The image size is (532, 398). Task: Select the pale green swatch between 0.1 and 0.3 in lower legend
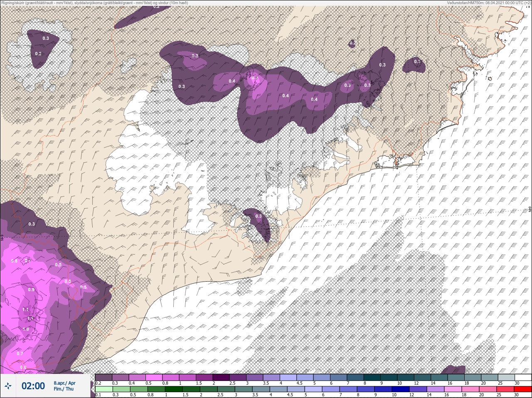point(104,389)
